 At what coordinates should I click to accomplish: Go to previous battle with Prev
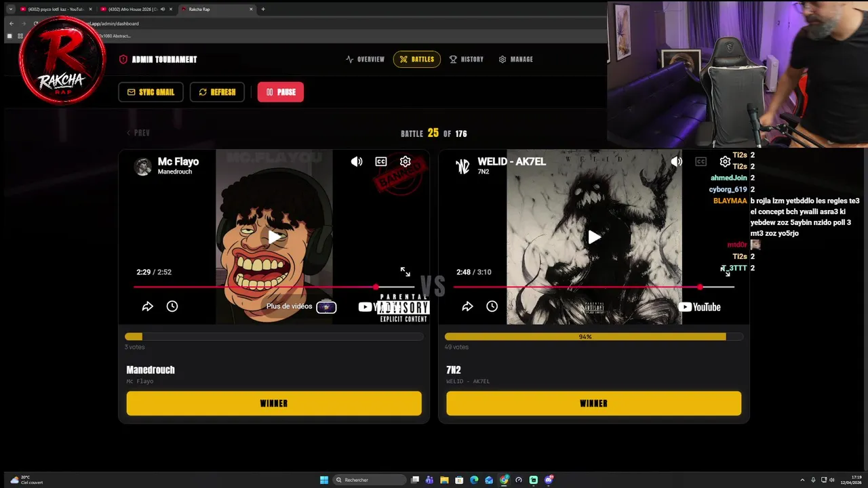click(x=138, y=133)
